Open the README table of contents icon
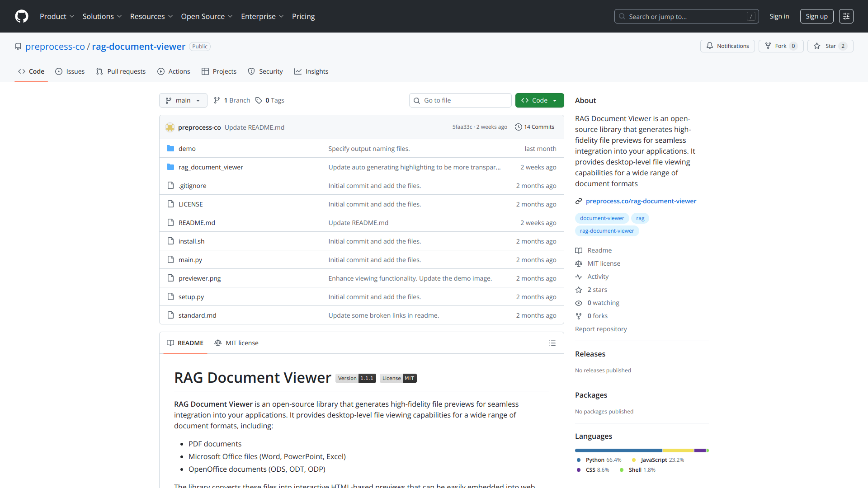The image size is (868, 488). 552,343
